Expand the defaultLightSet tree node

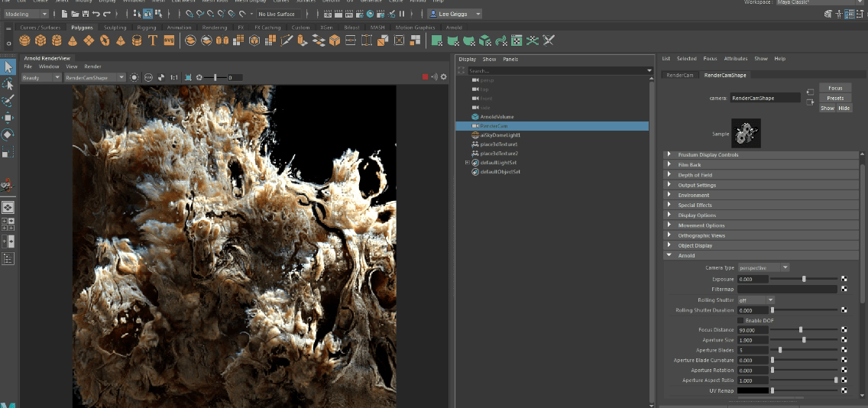467,162
